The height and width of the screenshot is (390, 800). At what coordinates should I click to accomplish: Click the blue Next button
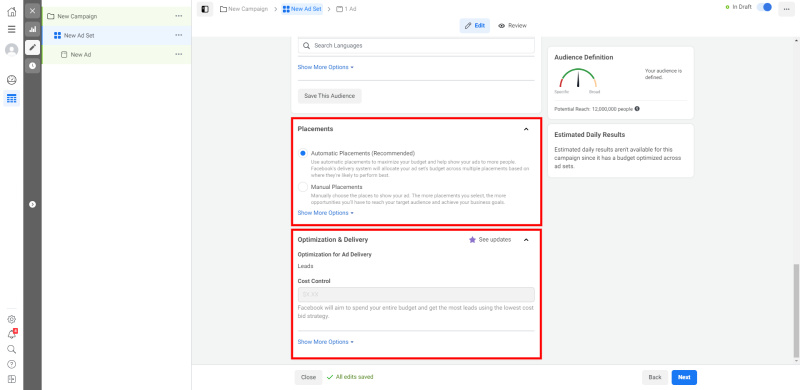coord(684,377)
